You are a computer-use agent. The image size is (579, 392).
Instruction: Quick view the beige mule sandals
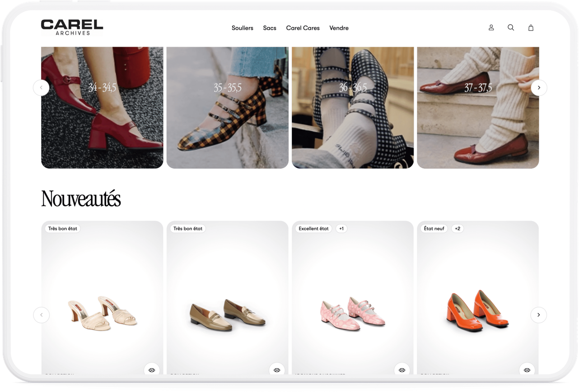[152, 369]
